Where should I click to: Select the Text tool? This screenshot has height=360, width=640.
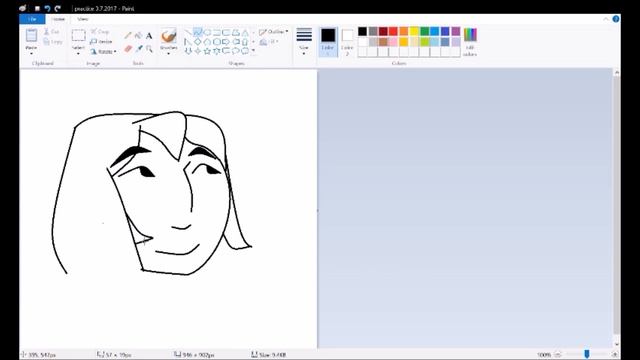[149, 36]
